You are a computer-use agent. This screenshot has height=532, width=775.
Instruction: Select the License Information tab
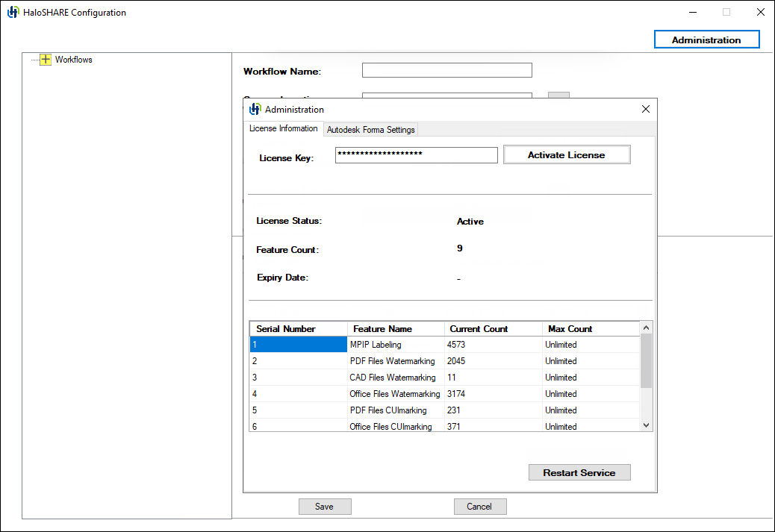[284, 128]
